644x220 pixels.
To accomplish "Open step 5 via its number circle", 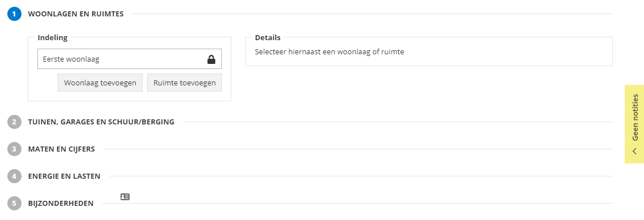I will (x=14, y=203).
